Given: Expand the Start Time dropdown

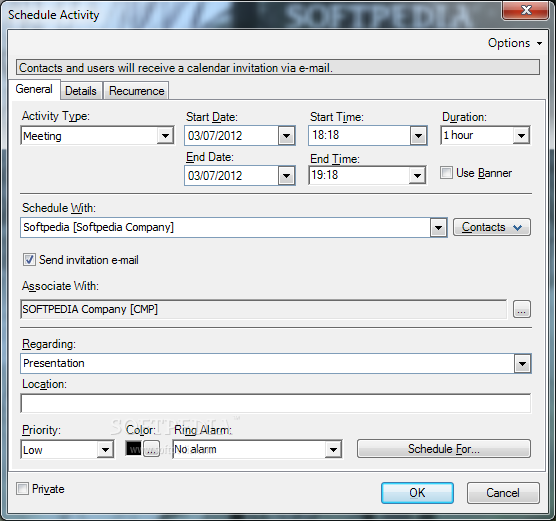Looking at the screenshot, I should click(418, 135).
